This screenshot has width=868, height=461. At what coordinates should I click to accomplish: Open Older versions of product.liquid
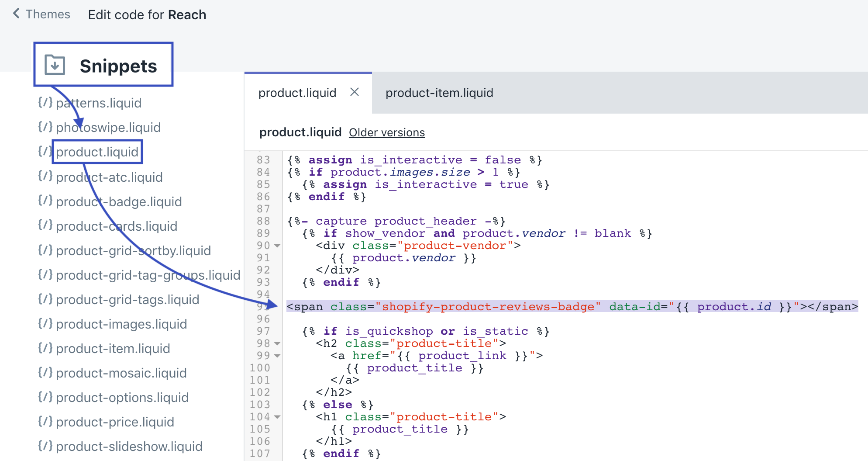(387, 132)
